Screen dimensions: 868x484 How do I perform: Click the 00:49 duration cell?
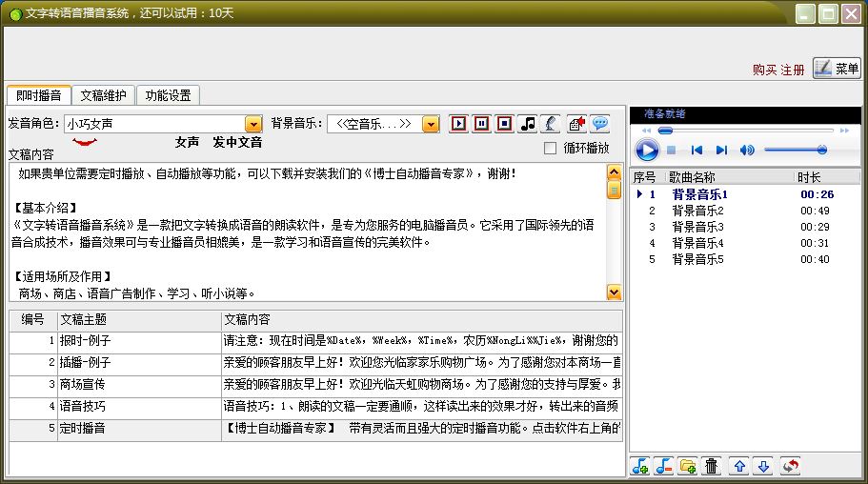point(815,211)
